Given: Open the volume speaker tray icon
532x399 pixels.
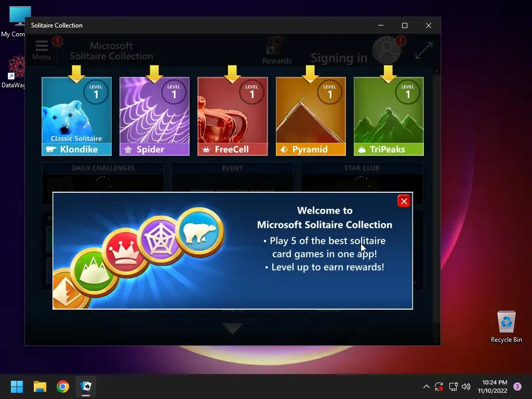Looking at the screenshot, I should click(466, 387).
